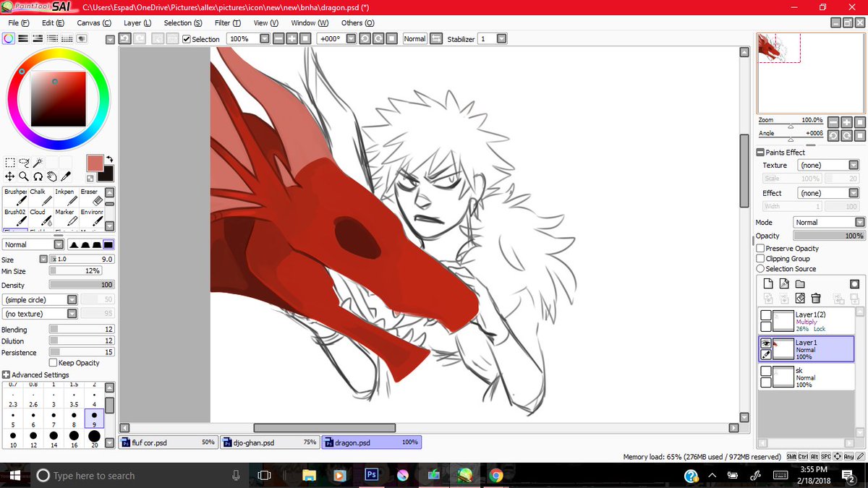Select the Magic Wand tool
This screenshot has width=868, height=488.
38,163
